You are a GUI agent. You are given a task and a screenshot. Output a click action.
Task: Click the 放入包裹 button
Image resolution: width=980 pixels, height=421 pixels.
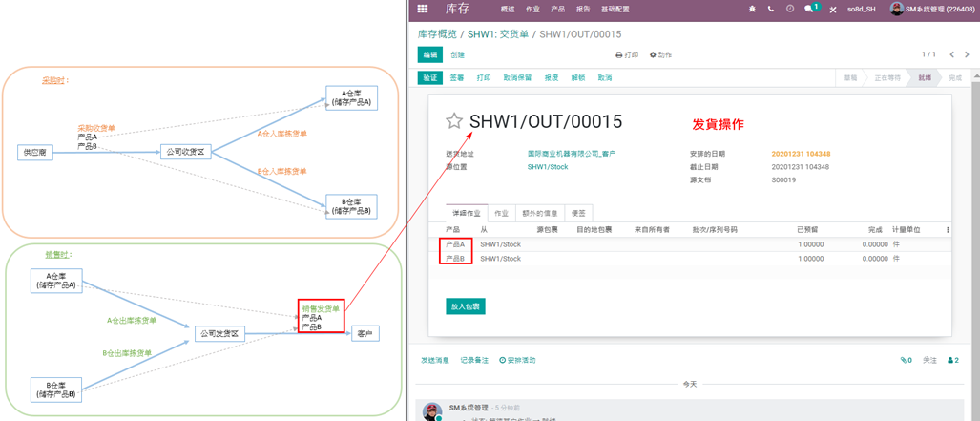click(466, 306)
